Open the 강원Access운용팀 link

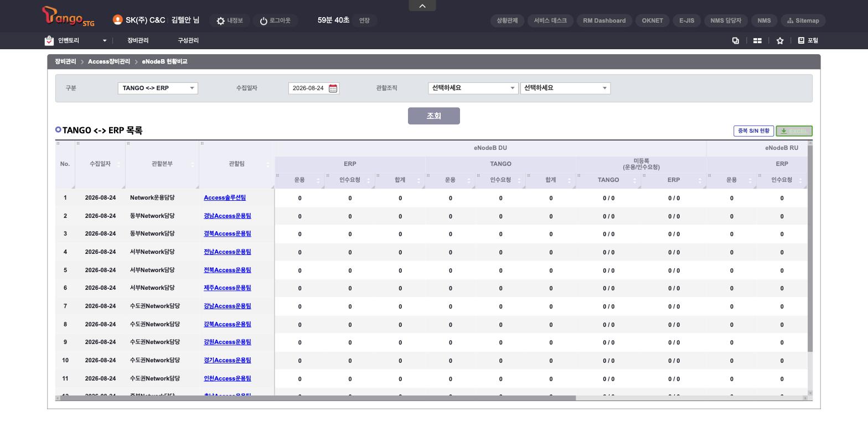[x=228, y=342]
